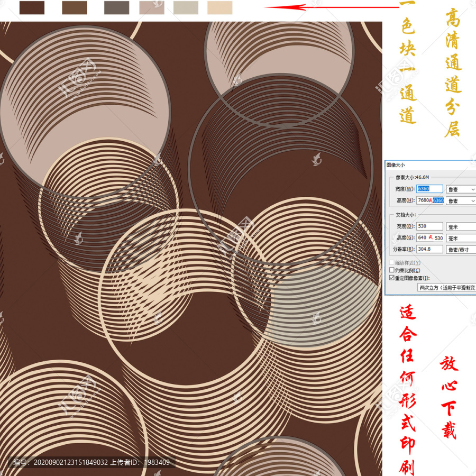Click the resolution field showing 304.8
This screenshot has height=476, width=476.
point(429,249)
